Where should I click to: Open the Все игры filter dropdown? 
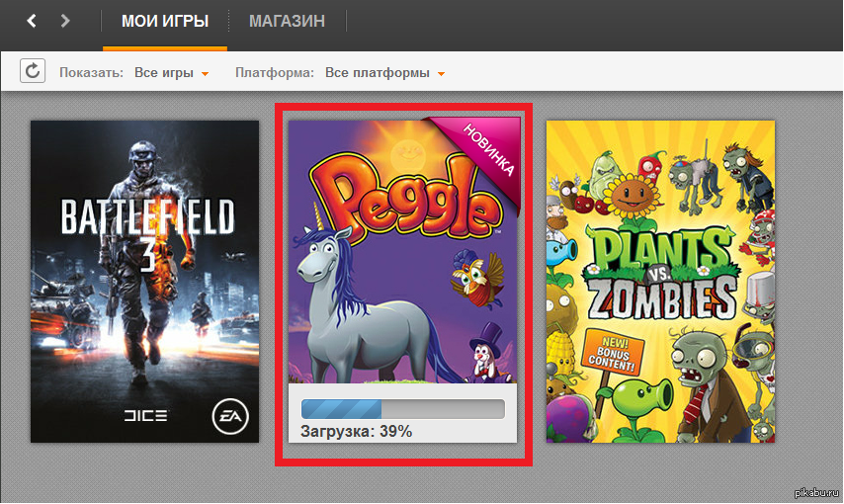(171, 73)
